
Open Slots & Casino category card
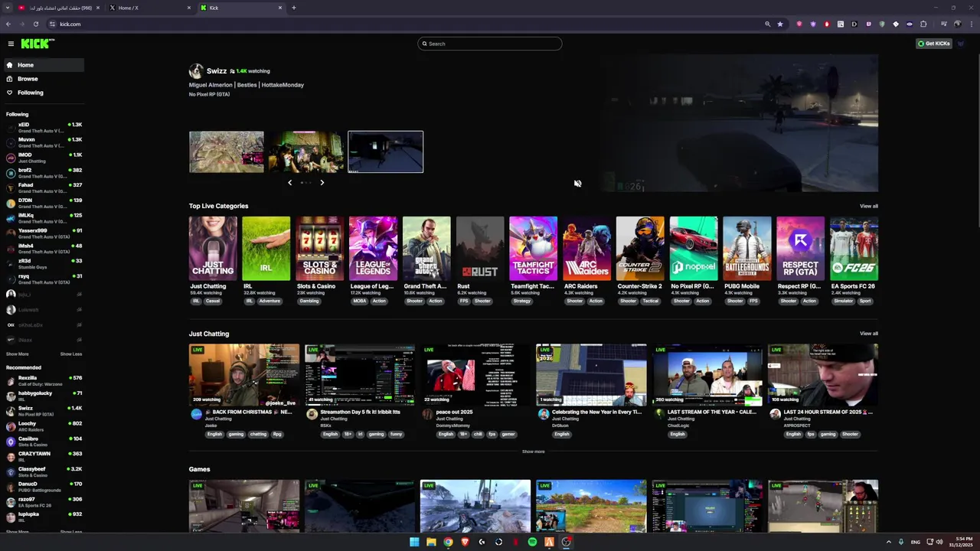320,249
